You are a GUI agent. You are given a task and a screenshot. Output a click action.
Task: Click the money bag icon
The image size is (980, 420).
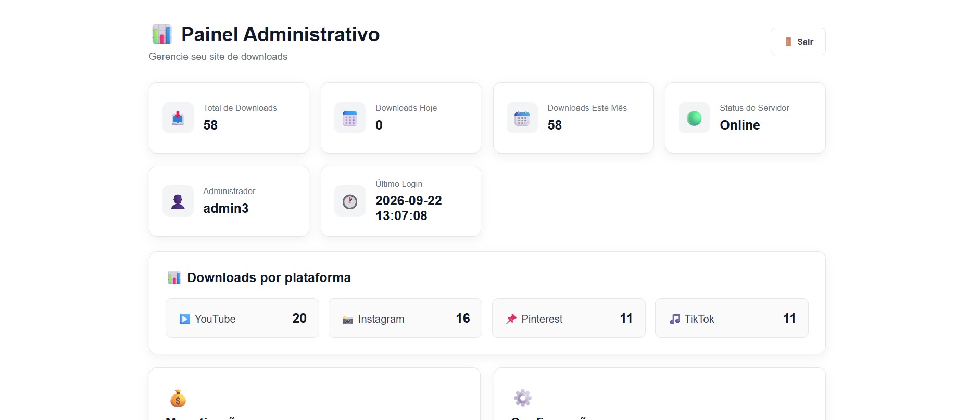pos(178,398)
